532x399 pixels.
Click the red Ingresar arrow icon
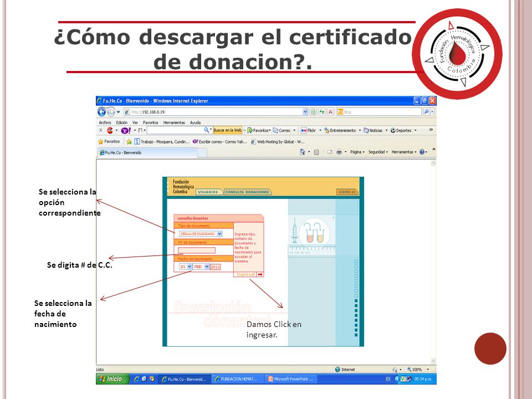260,274
